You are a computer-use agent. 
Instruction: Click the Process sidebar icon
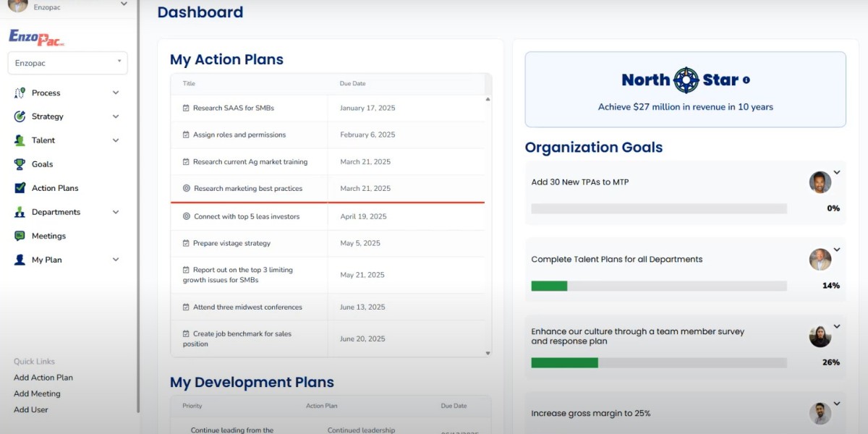(20, 93)
